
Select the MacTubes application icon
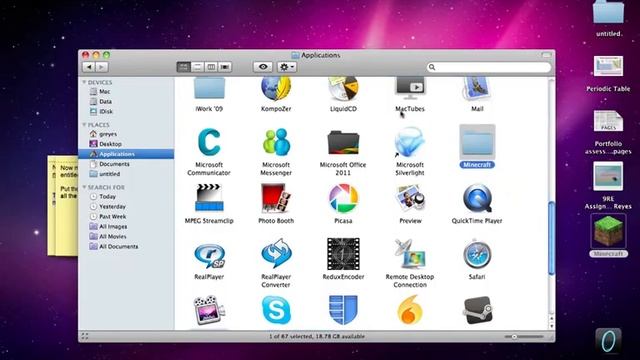click(x=410, y=89)
